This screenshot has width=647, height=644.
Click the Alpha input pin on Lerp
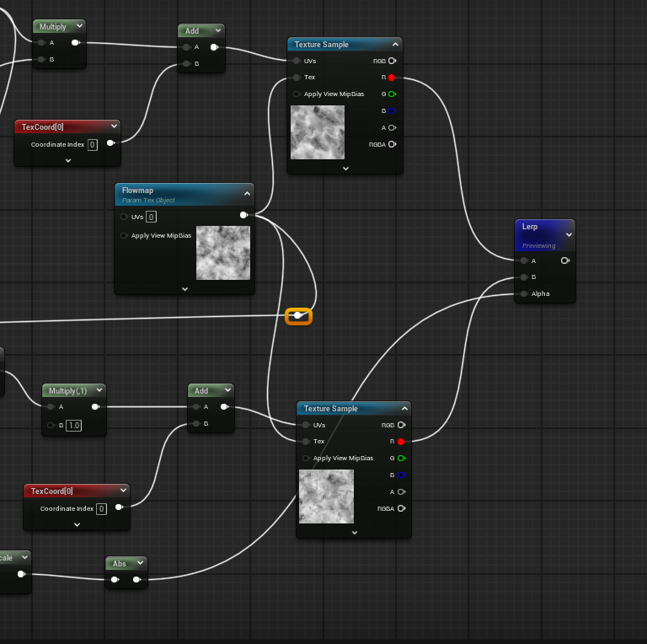point(524,294)
